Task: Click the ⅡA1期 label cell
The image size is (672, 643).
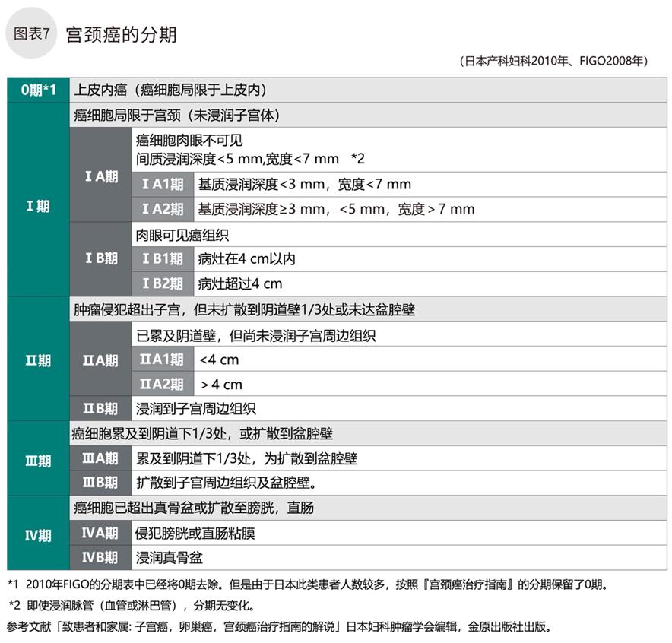Action: coord(162,360)
